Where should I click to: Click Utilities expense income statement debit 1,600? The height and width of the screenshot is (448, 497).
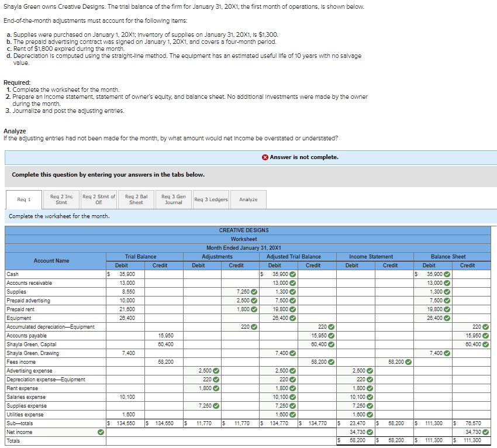[x=356, y=415]
